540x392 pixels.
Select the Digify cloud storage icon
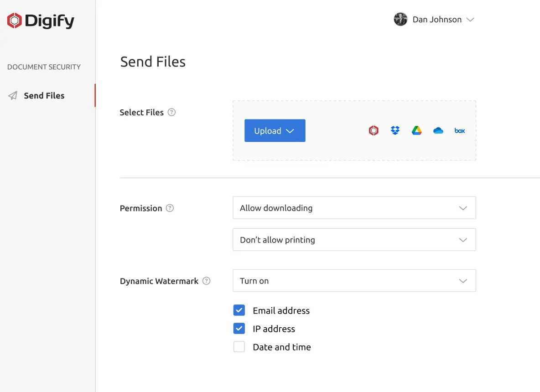(374, 131)
